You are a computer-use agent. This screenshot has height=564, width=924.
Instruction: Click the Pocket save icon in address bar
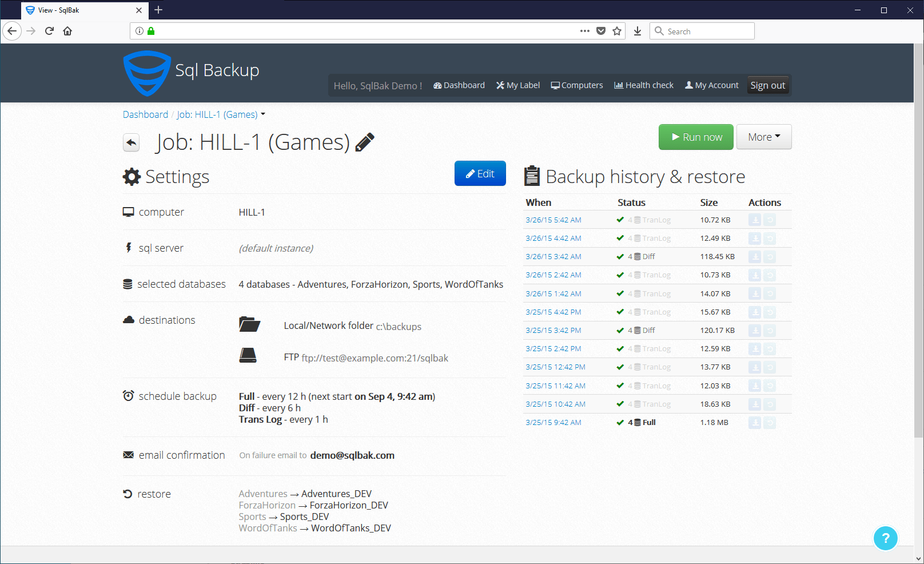[x=601, y=31]
